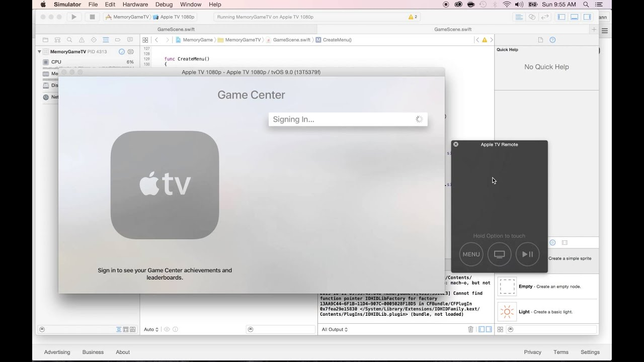This screenshot has height=362, width=644.
Task: Clear the console with the trash icon
Action: 471,329
